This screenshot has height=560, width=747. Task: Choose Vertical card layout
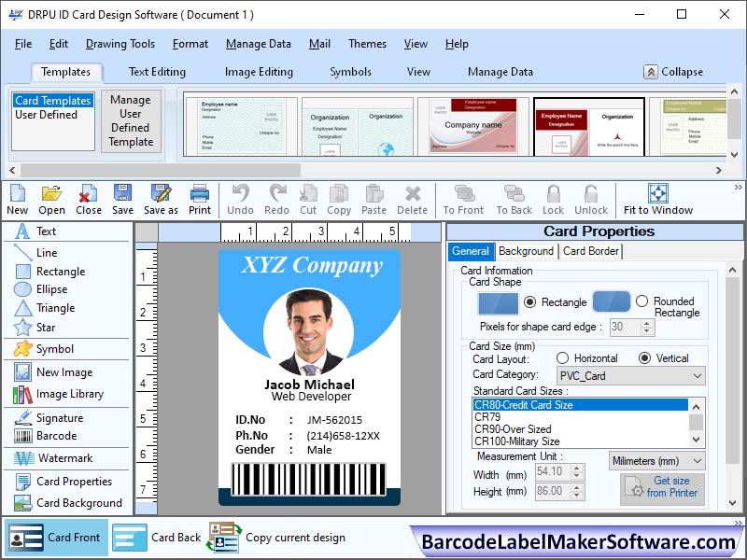644,358
